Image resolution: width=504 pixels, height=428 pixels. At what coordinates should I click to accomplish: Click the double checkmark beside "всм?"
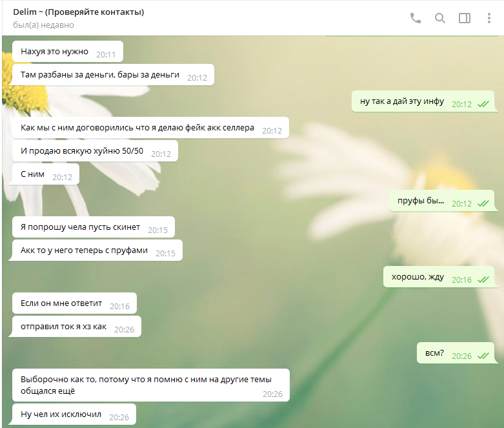[x=483, y=356]
